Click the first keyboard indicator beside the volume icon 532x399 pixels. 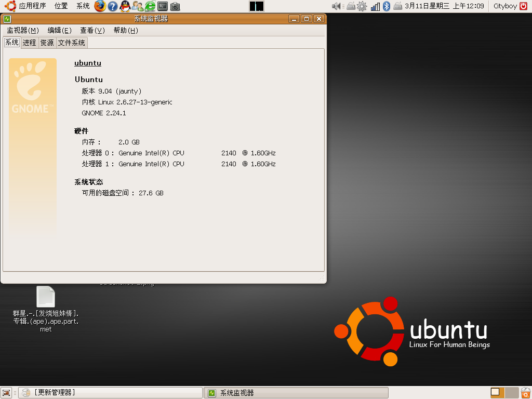(x=351, y=6)
